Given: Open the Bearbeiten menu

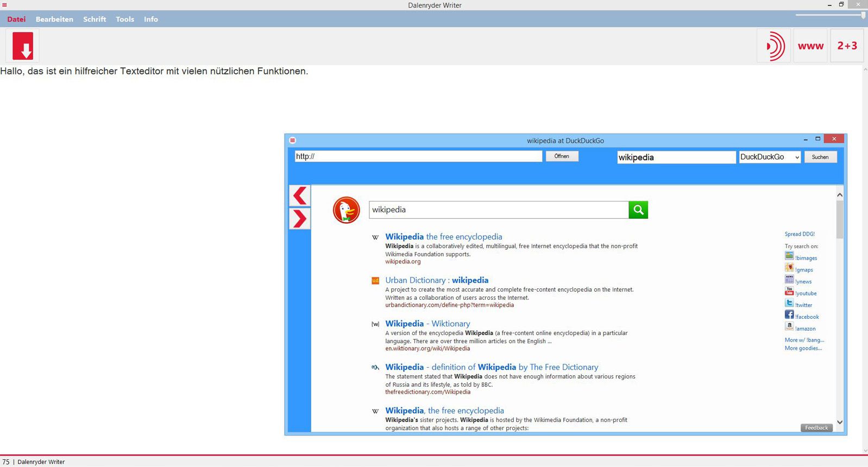Looking at the screenshot, I should 54,19.
